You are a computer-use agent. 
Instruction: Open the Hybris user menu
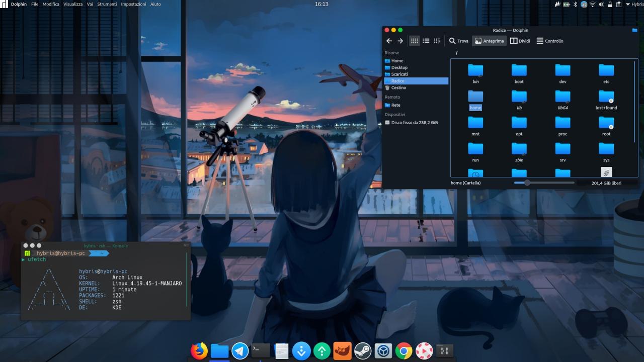(637, 4)
